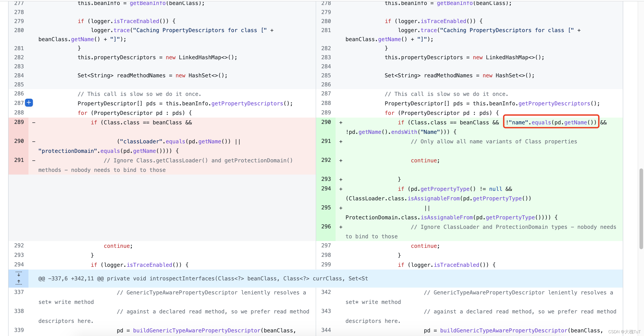The height and width of the screenshot is (336, 644).
Task: Click the minus marker beside deleted line 290
Action: (34, 142)
